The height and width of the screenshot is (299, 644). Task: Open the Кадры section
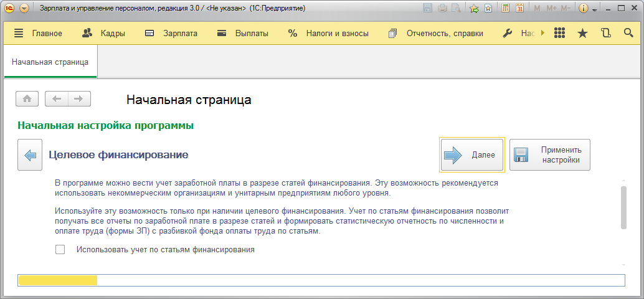103,34
